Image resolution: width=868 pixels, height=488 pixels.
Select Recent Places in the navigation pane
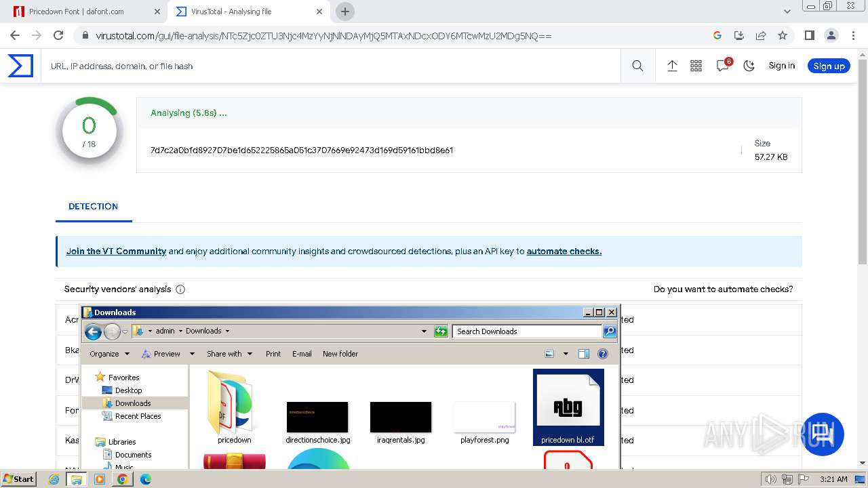click(x=138, y=416)
